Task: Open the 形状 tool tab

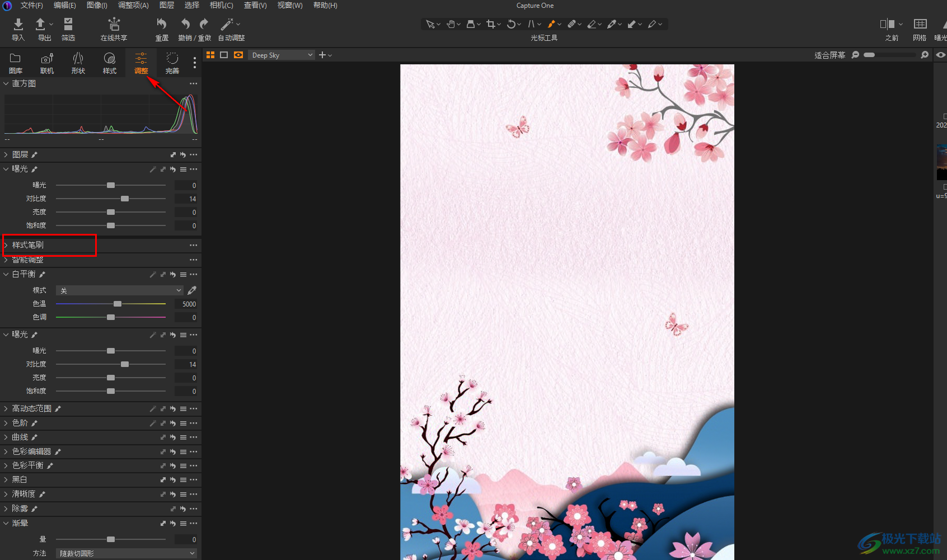Action: pos(78,63)
